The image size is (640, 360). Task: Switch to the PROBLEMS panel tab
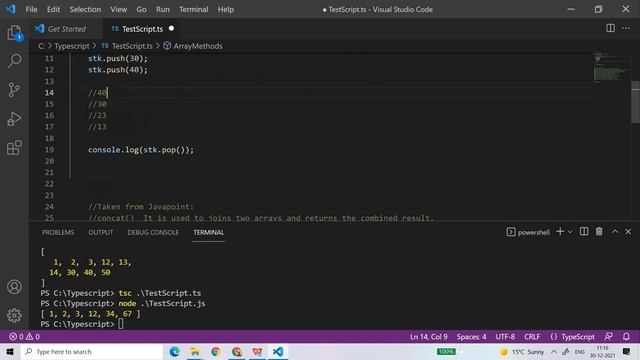[x=58, y=232]
